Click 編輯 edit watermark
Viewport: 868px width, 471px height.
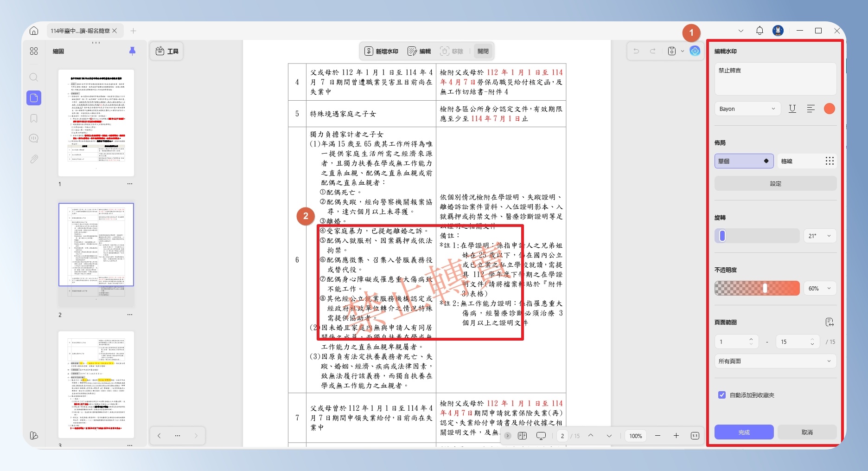tap(419, 51)
